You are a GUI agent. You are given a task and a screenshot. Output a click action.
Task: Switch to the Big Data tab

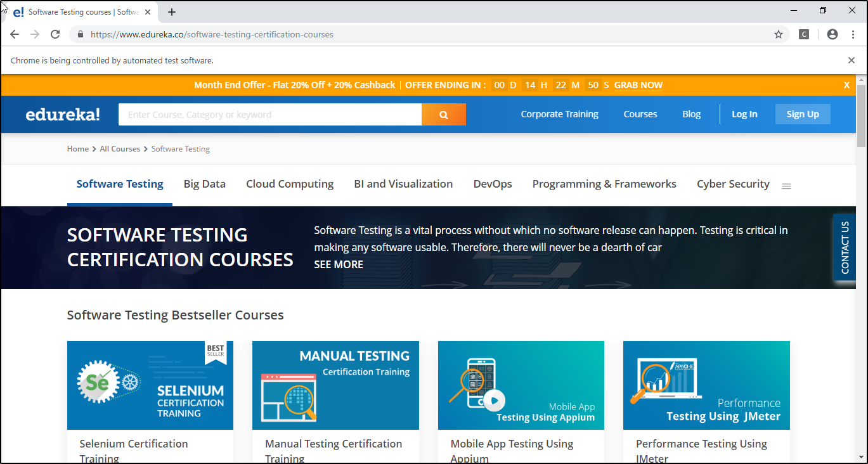204,184
